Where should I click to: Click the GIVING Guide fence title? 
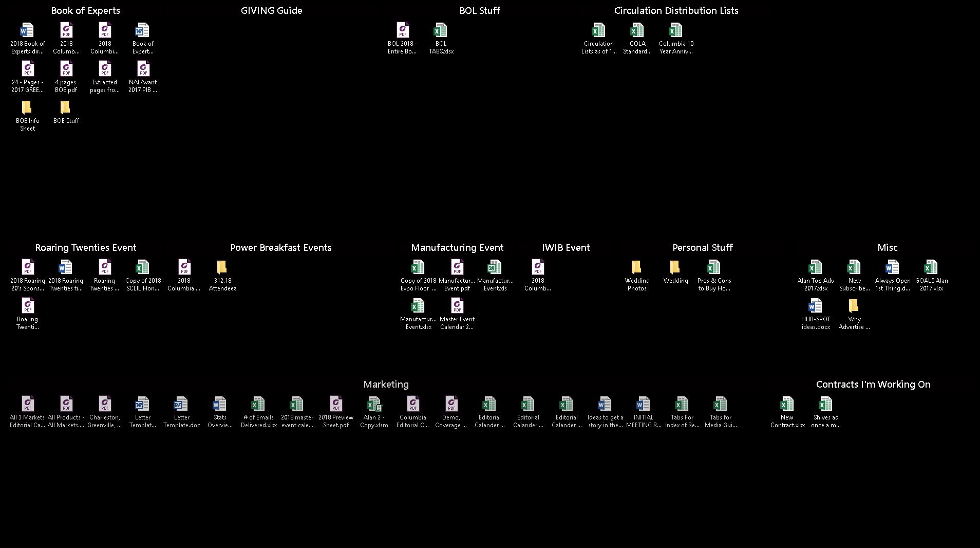[x=271, y=10]
